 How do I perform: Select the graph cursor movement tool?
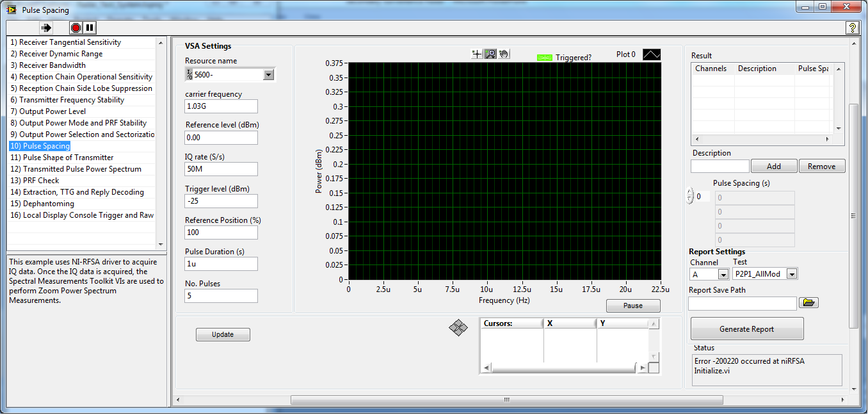click(476, 54)
